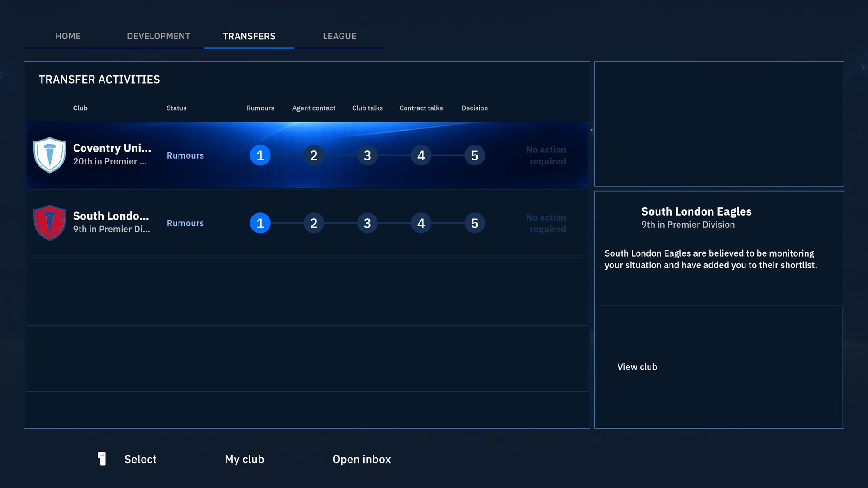Screen dimensions: 868x488
Task: Click step 4 circle in South London row
Action: pos(421,223)
